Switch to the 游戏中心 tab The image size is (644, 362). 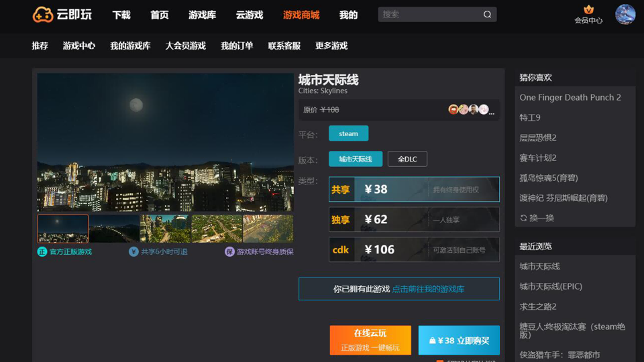point(79,46)
